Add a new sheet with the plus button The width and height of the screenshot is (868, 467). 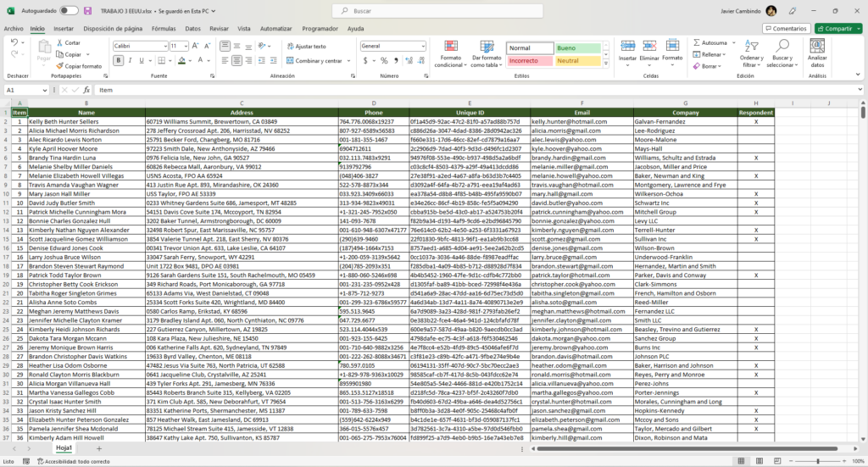(99, 448)
